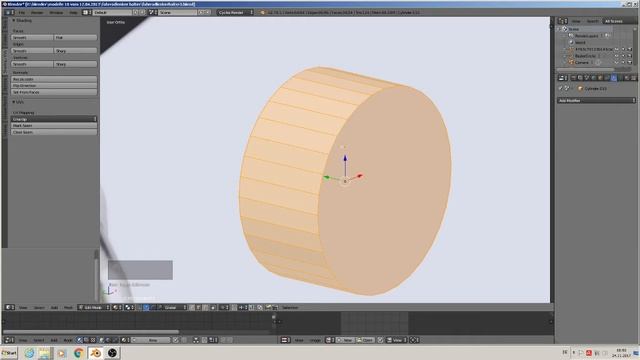Viewport: 640px width, 360px height.
Task: Click the properties editor type icon
Action: [x=563, y=78]
